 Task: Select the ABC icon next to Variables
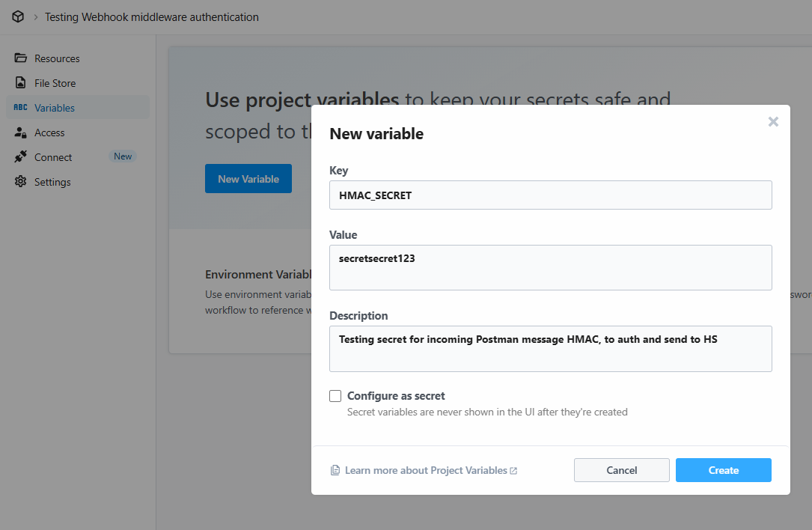pyautogui.click(x=22, y=107)
